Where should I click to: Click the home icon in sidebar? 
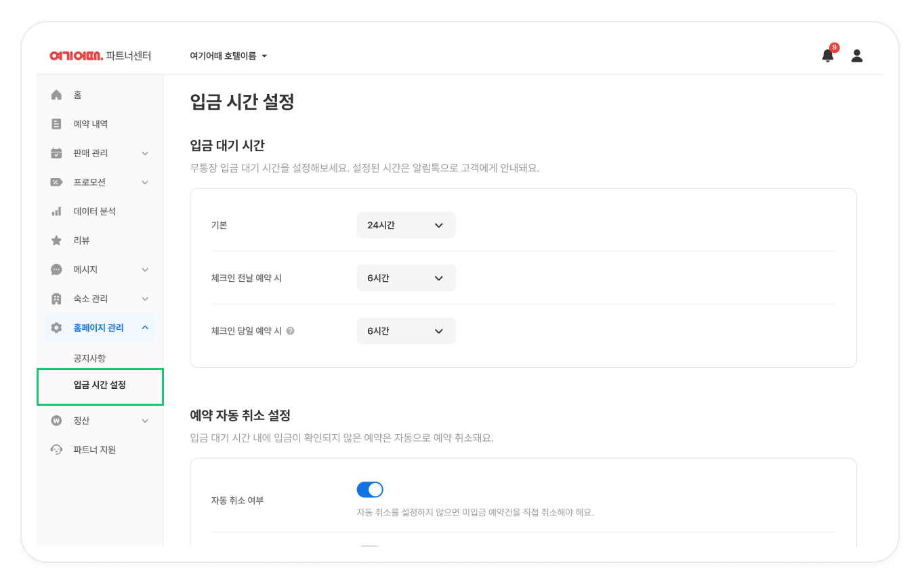(57, 95)
